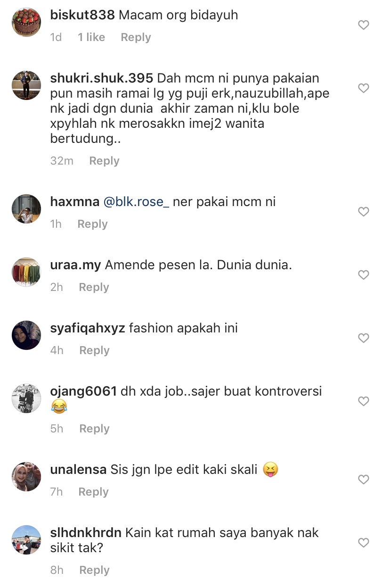The image size is (390, 588).
Task: Reply to the 32m-old comment
Action: 104,161
